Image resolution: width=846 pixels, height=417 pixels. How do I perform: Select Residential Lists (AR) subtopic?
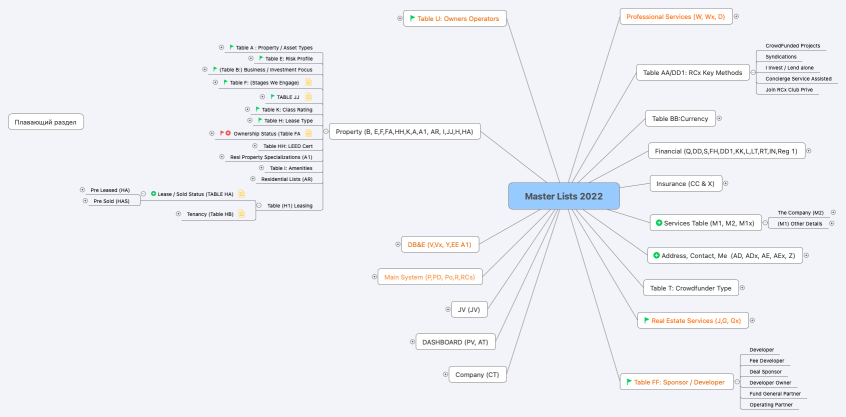tap(286, 179)
